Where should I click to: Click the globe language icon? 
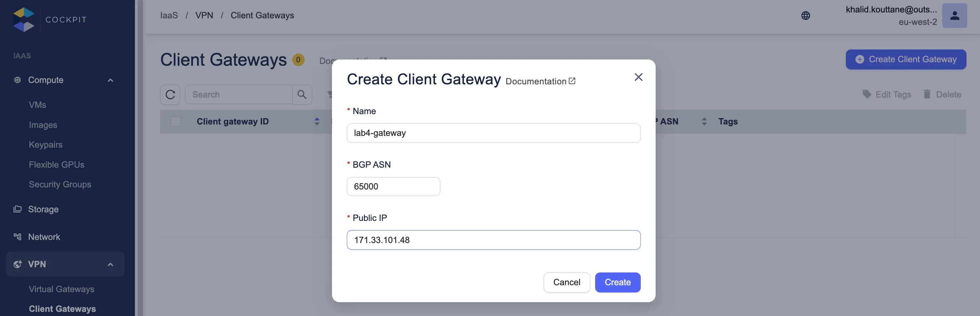click(x=805, y=16)
